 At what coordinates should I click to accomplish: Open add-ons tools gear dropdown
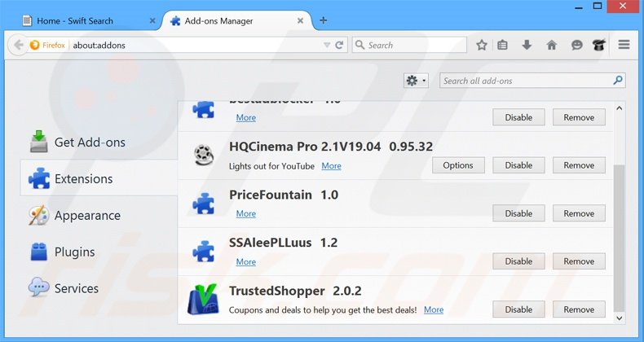pyautogui.click(x=416, y=81)
